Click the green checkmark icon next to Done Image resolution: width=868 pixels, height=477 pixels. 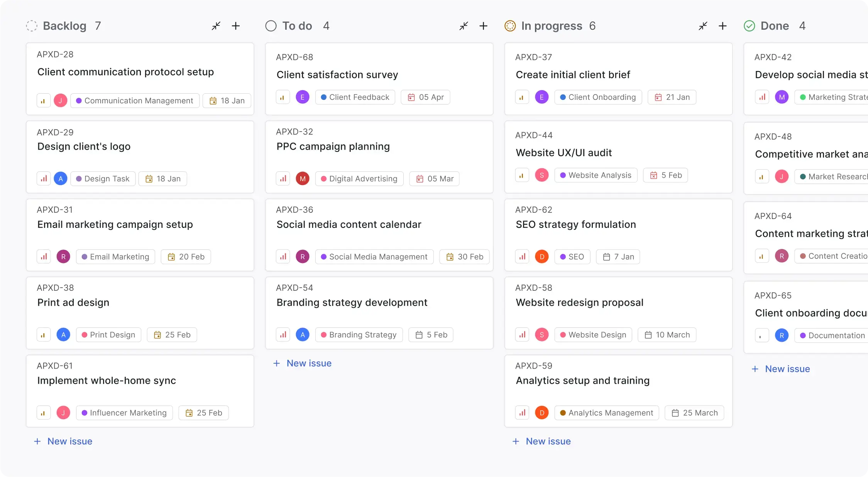point(749,25)
